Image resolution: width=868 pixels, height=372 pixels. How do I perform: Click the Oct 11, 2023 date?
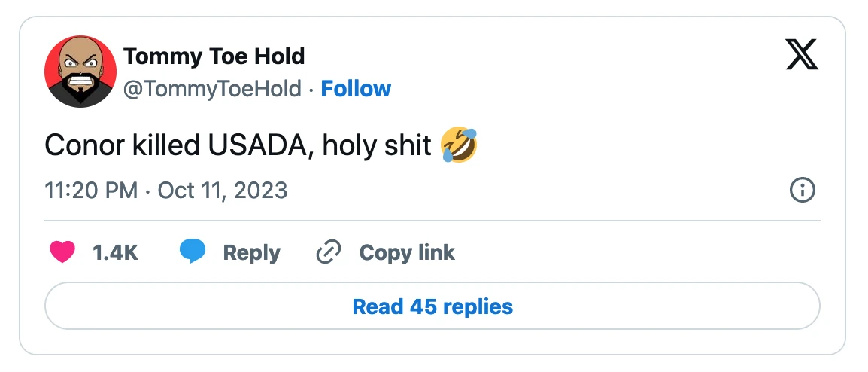pos(222,190)
